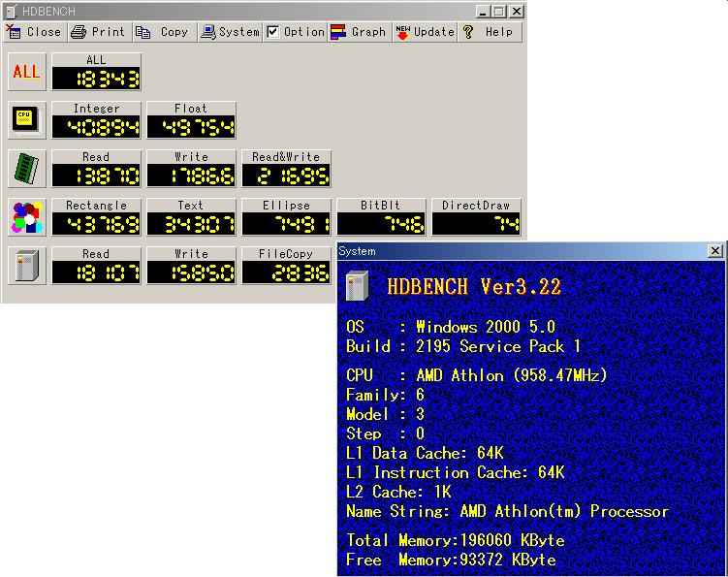Run all benchmarks with red ALL button
The height and width of the screenshot is (577, 728).
coord(27,72)
